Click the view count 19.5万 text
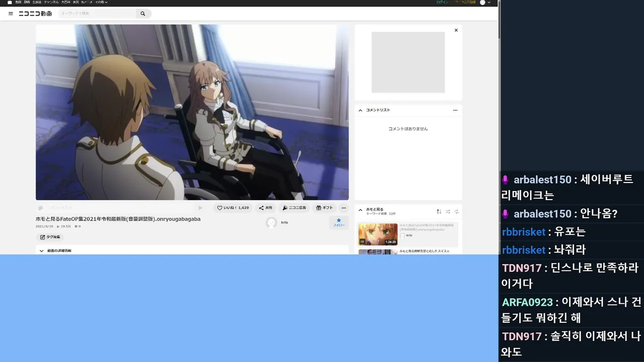 click(x=66, y=226)
